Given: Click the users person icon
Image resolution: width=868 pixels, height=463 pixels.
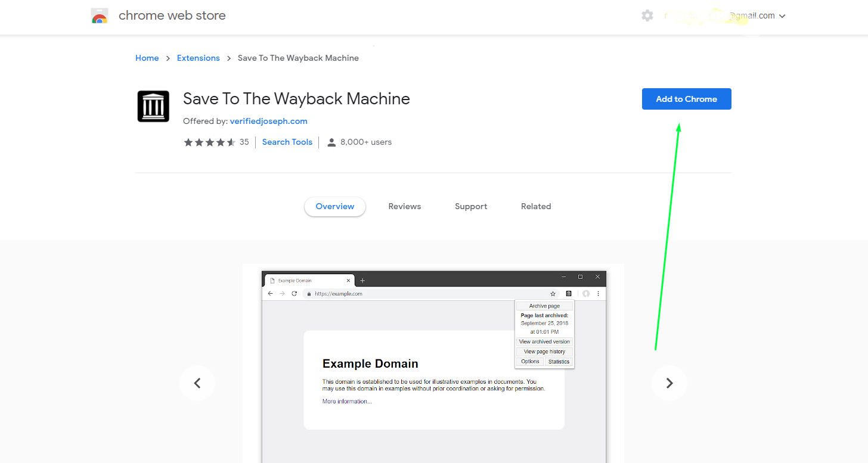Looking at the screenshot, I should 331,142.
